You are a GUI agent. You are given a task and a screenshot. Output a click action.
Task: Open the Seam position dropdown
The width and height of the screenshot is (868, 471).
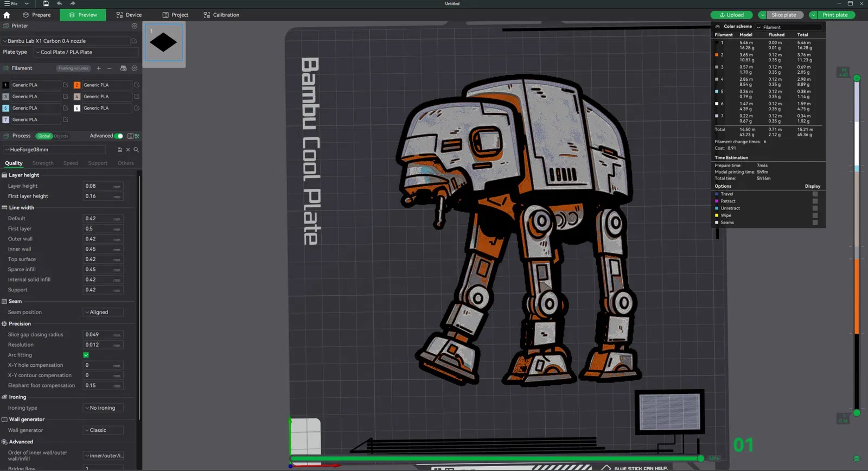[x=103, y=313]
